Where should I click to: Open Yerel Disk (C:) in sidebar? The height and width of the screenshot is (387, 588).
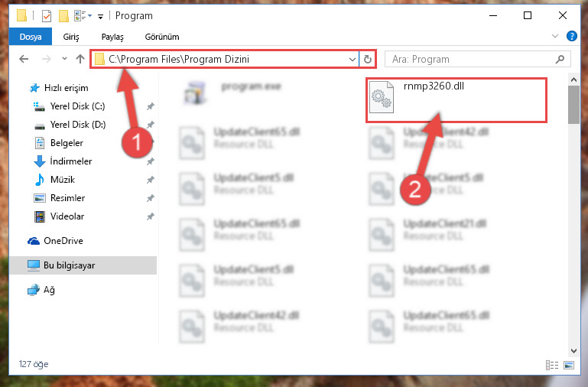click(x=78, y=106)
